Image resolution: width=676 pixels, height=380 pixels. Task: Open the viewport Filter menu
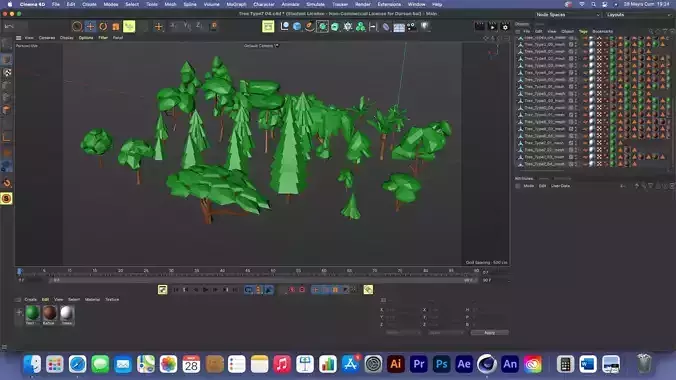pyautogui.click(x=103, y=38)
